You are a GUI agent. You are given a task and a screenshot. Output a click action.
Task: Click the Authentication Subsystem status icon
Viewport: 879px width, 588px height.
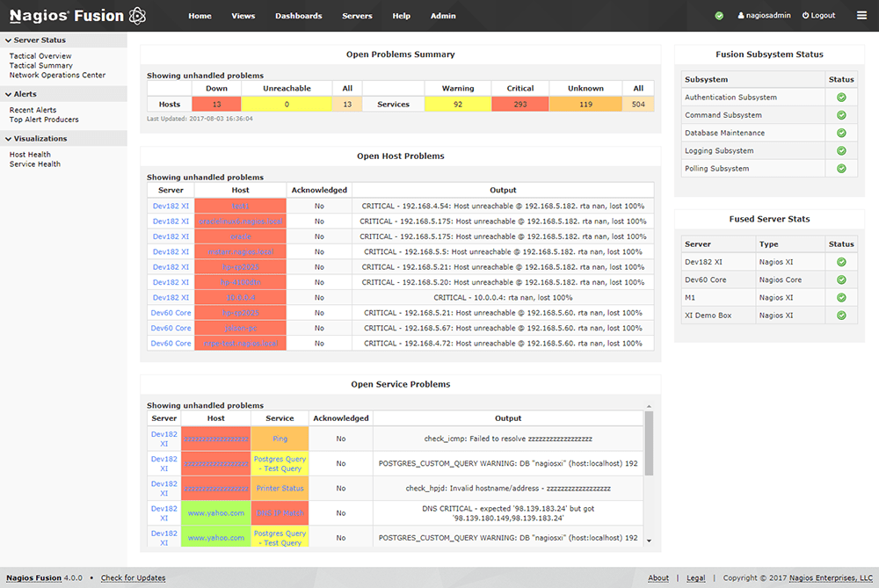click(841, 98)
